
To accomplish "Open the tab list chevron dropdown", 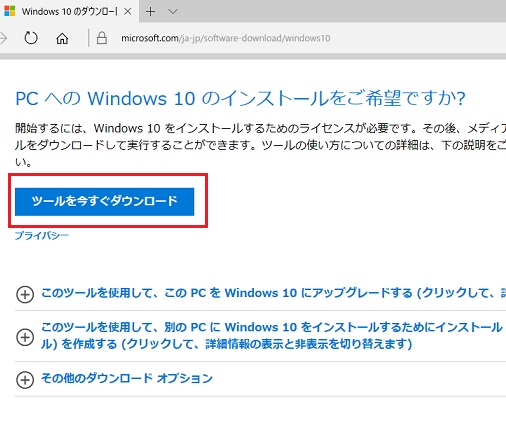I will [x=173, y=12].
